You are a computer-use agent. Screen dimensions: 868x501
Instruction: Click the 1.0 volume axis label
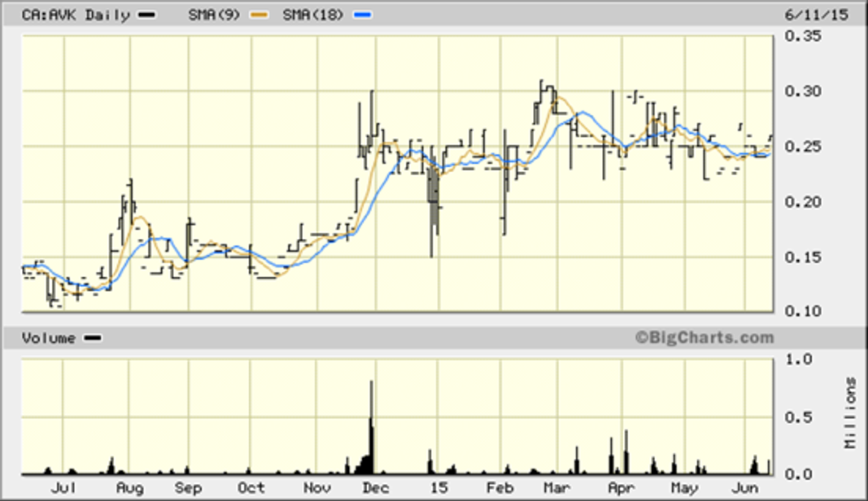point(799,359)
